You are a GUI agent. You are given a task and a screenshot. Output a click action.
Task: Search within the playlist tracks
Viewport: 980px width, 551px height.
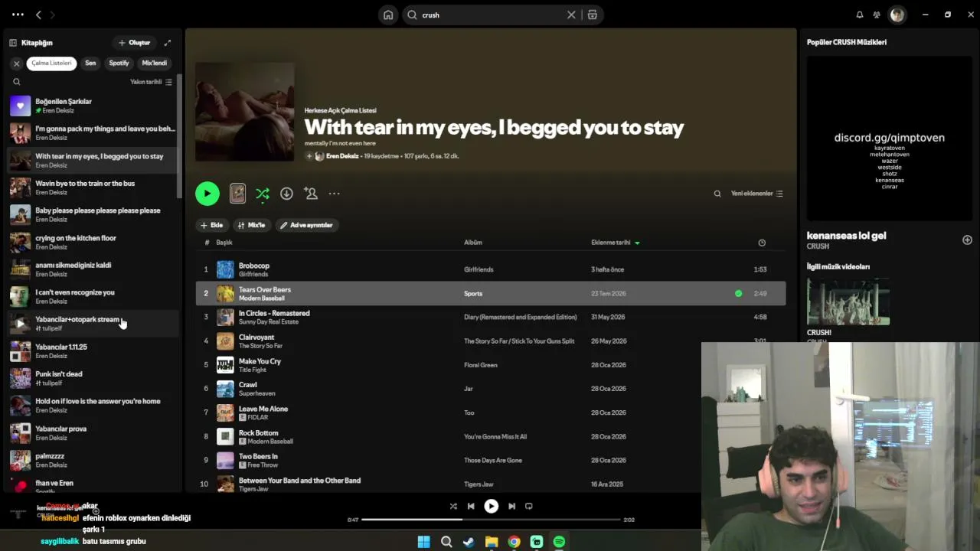tap(717, 194)
